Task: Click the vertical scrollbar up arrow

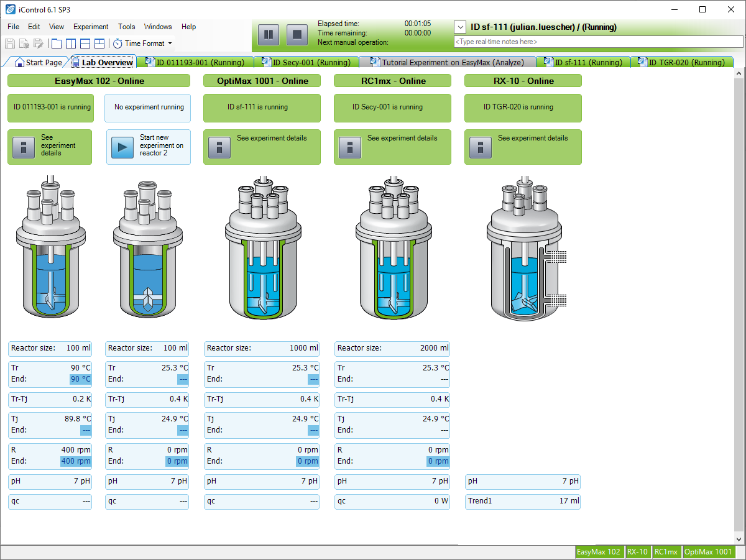Action: tap(740, 75)
